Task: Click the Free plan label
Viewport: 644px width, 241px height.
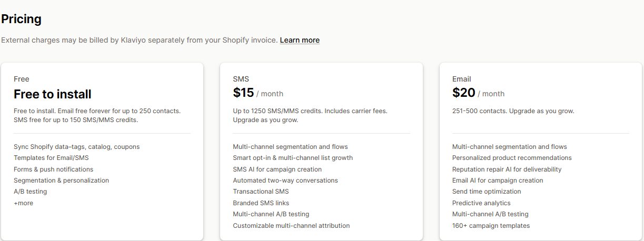Action: point(22,79)
